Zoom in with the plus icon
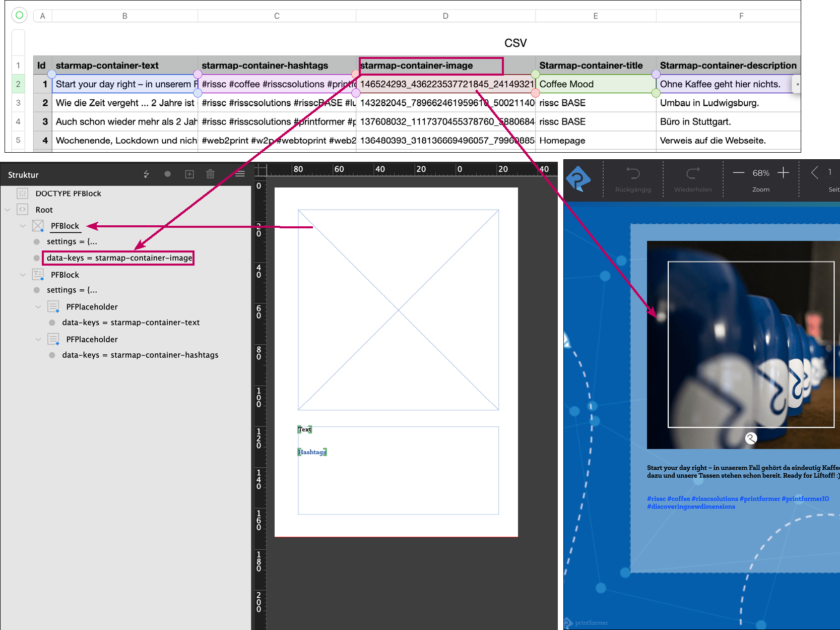The width and height of the screenshot is (840, 630). (783, 173)
